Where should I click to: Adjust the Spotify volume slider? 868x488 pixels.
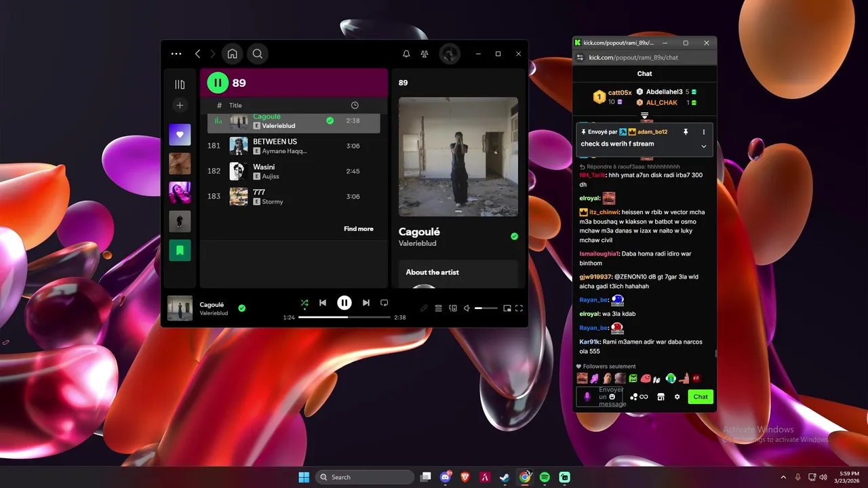(486, 308)
